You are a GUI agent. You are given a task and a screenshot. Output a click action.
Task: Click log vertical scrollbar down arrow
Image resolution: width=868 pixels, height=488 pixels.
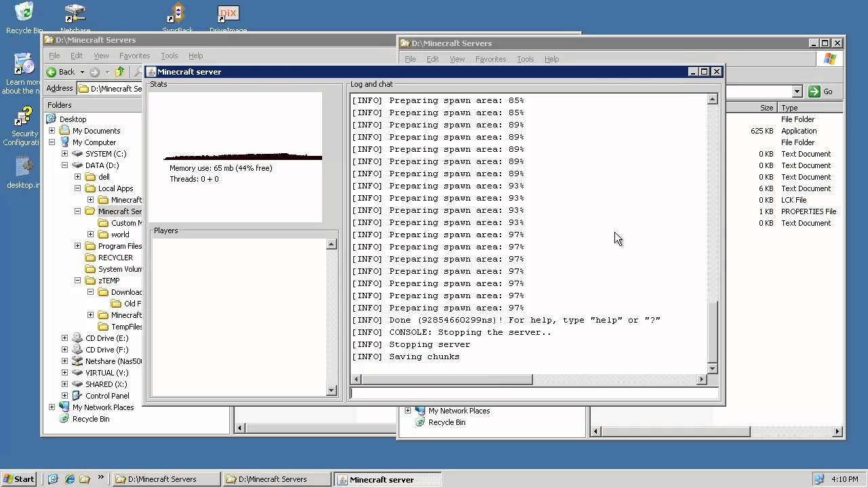(712, 368)
